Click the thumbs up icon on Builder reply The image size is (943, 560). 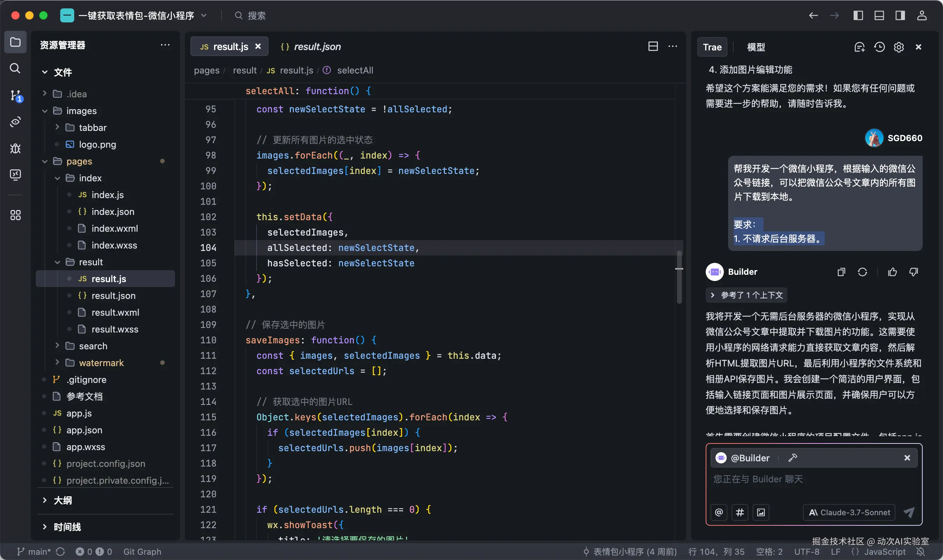tap(893, 272)
